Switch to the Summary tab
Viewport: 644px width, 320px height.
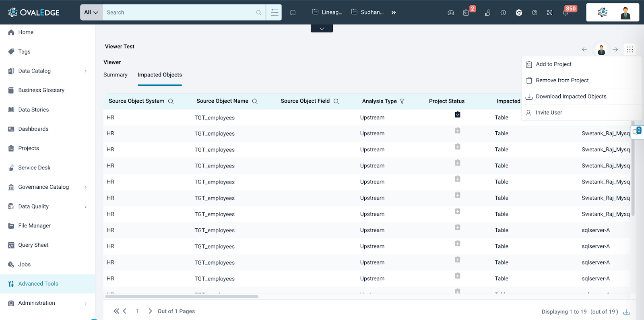pyautogui.click(x=116, y=75)
